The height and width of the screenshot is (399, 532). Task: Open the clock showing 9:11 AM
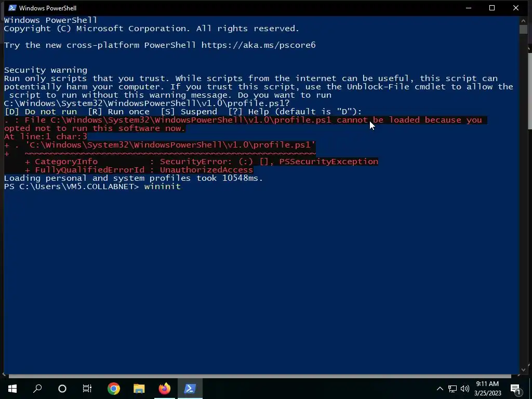point(487,389)
